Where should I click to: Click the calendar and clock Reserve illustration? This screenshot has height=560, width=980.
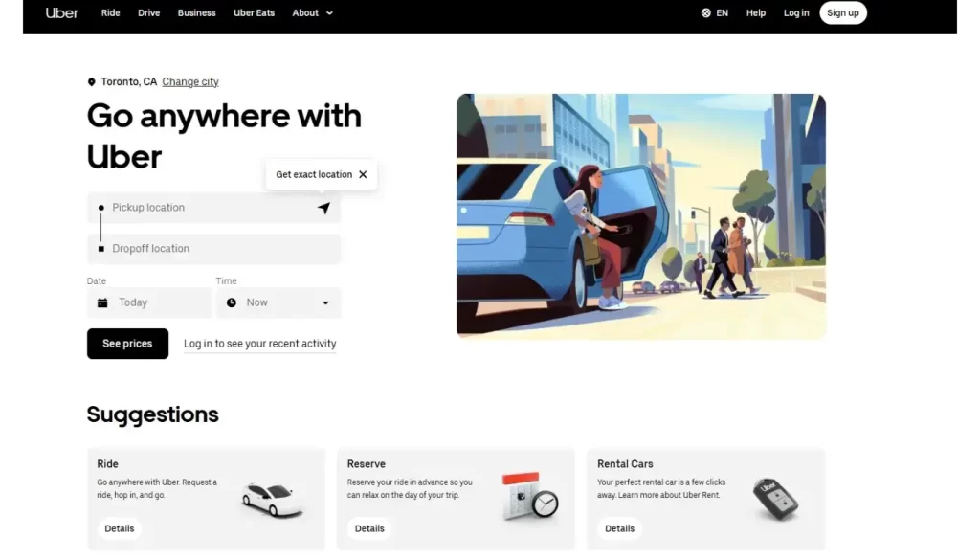(x=530, y=496)
